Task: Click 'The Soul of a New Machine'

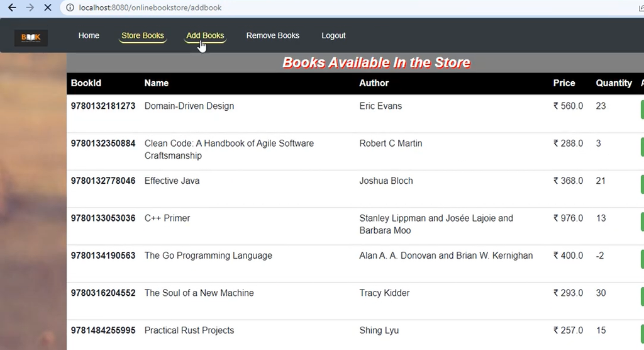Action: pos(199,293)
